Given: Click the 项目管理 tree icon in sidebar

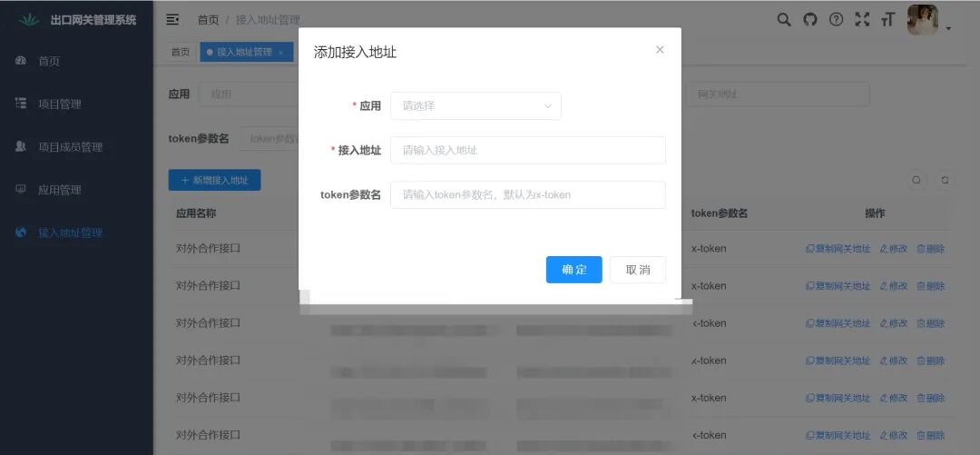Looking at the screenshot, I should [x=21, y=104].
